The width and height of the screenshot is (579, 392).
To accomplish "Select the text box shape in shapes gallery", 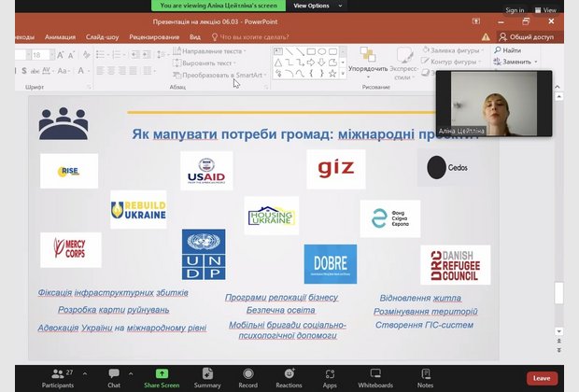I will pyautogui.click(x=278, y=51).
